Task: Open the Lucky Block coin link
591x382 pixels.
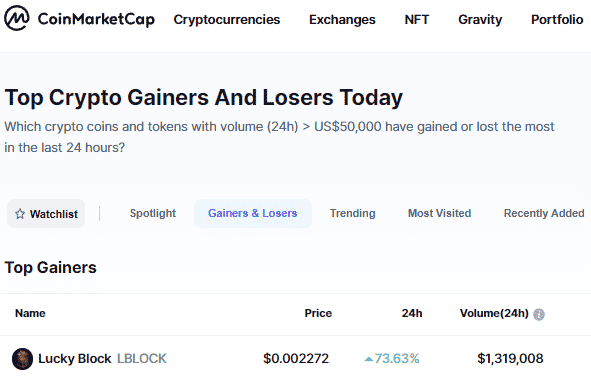Action: (75, 359)
